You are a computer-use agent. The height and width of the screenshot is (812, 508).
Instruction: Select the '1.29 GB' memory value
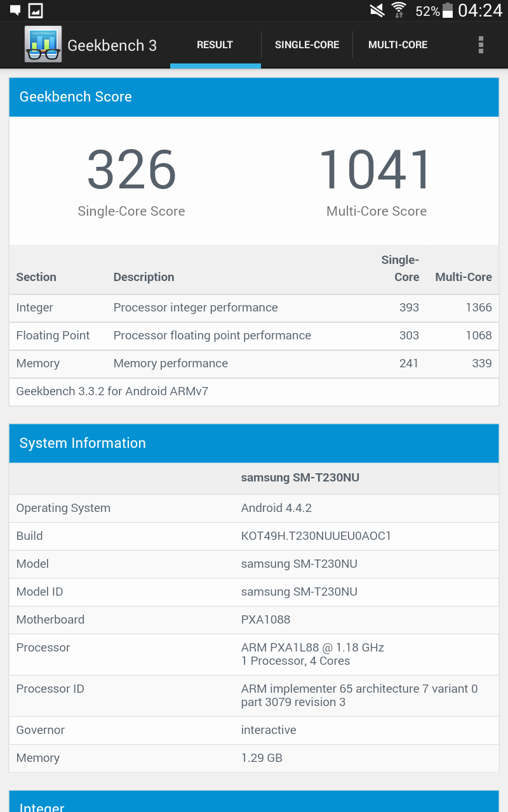tap(262, 758)
